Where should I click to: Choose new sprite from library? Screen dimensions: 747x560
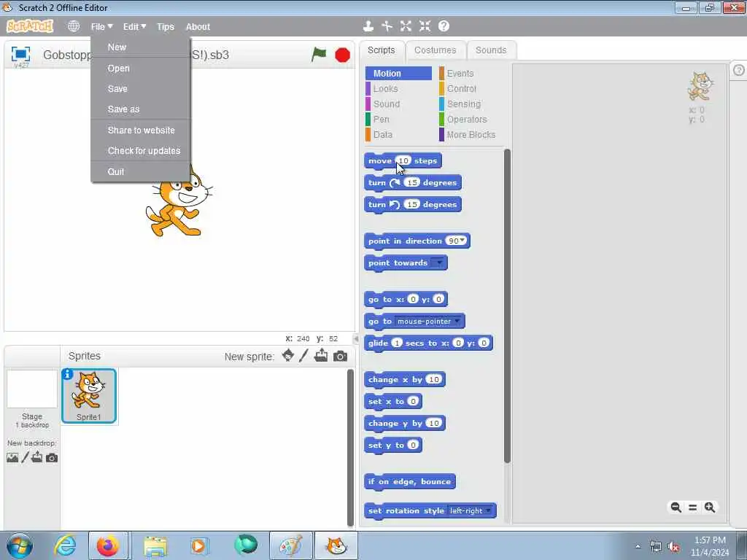coord(287,356)
